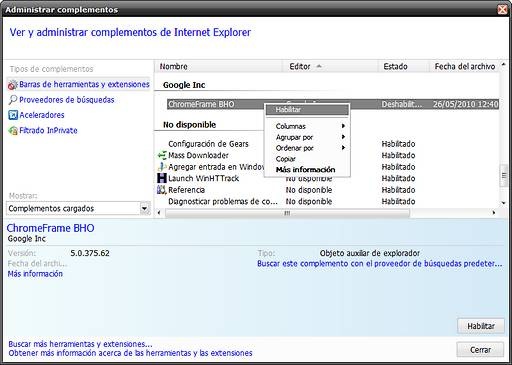Click the Cerrar button
The width and height of the screenshot is (512, 365).
click(480, 350)
